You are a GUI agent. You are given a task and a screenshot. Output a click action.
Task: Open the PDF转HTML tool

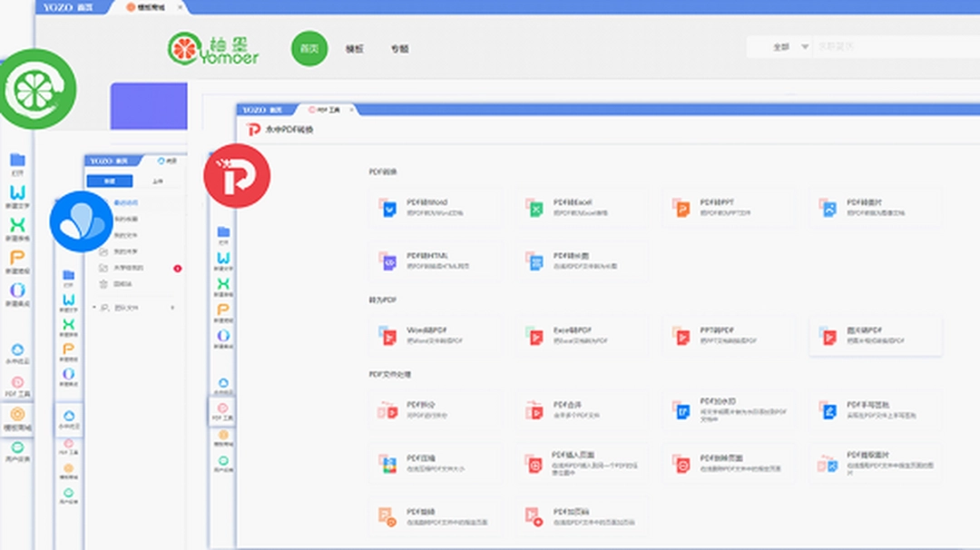436,261
